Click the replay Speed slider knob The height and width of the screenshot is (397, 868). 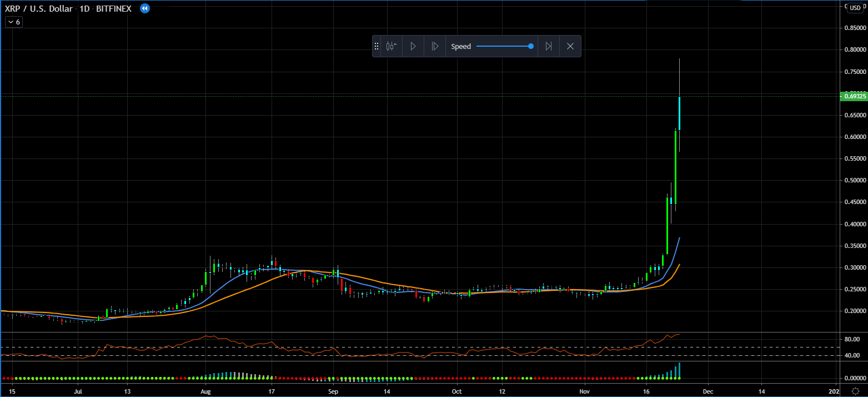531,47
